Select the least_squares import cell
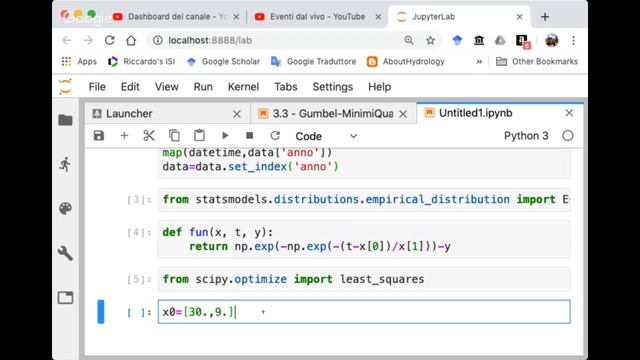This screenshot has height=360, width=640. pyautogui.click(x=364, y=279)
